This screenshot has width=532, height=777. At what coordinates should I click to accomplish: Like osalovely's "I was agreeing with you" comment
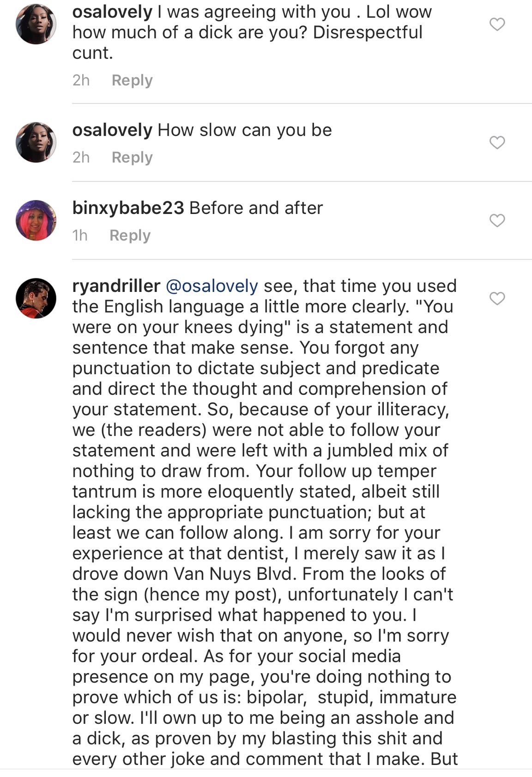[x=497, y=24]
